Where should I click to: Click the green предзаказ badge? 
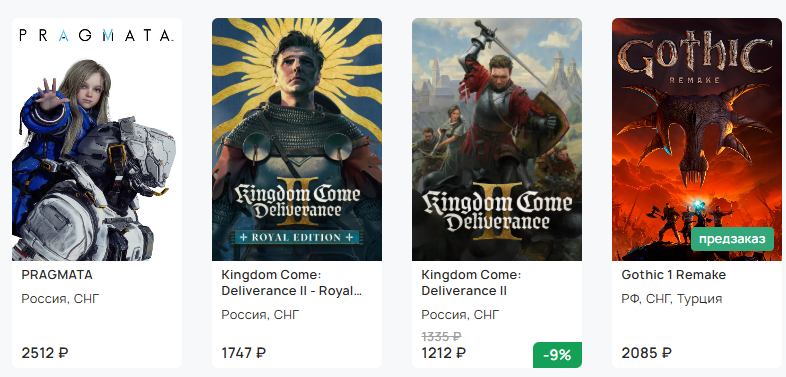732,239
